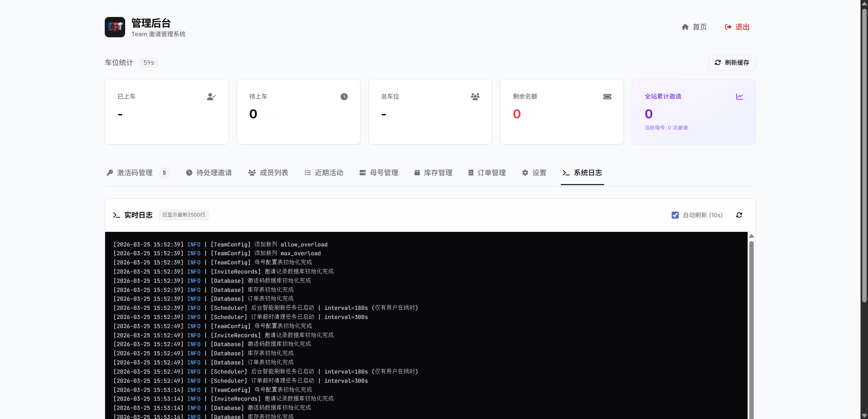This screenshot has width=868, height=419.
Task: Disable the 自动刷新 (10s) checkbox
Action: pos(675,215)
